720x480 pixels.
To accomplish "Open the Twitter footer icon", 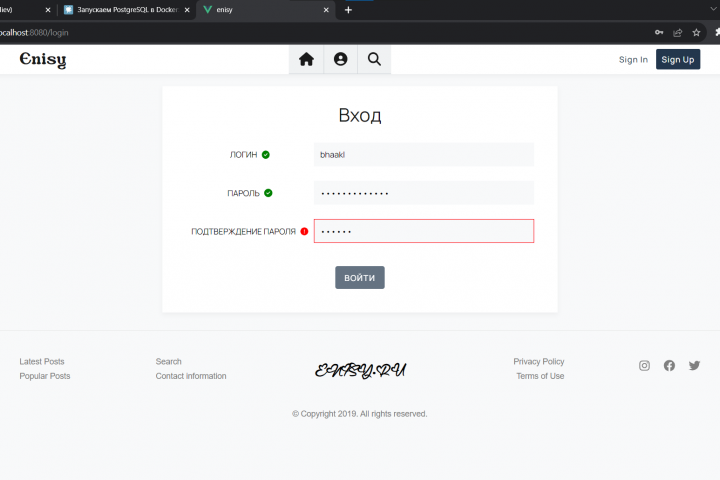I will tap(694, 366).
